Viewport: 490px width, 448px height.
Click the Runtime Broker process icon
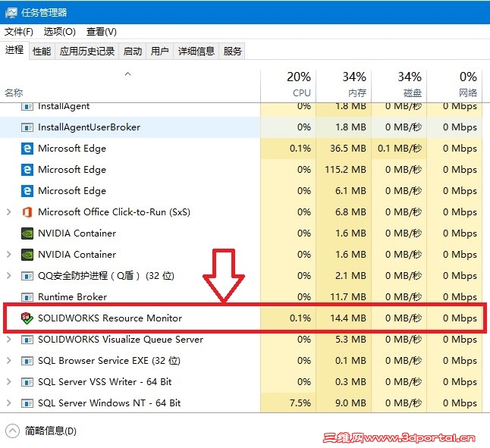(27, 297)
